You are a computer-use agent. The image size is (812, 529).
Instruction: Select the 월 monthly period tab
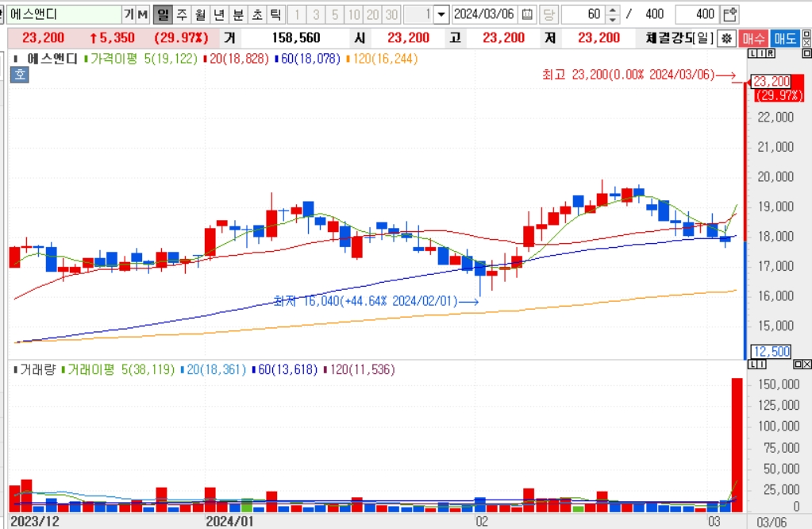pos(200,14)
